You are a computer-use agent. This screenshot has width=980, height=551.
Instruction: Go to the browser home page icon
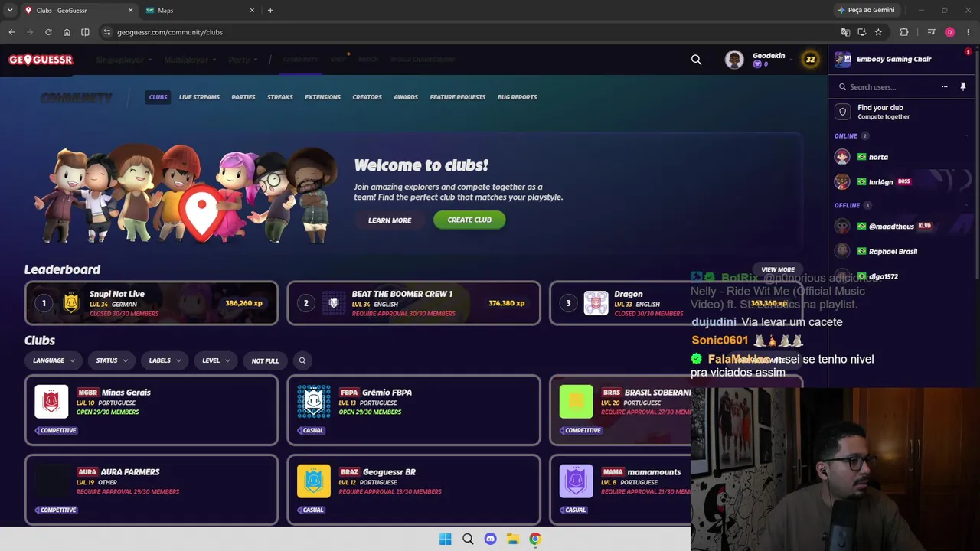[x=67, y=32]
